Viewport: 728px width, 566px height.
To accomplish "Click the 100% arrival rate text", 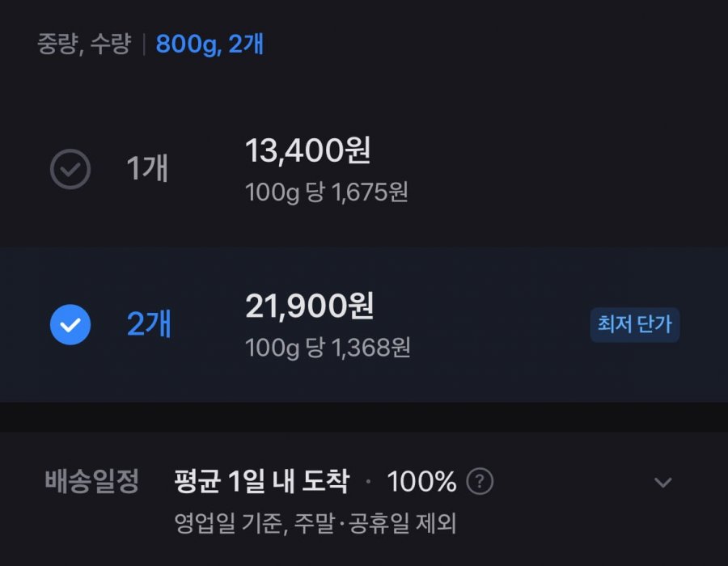I will (x=421, y=482).
